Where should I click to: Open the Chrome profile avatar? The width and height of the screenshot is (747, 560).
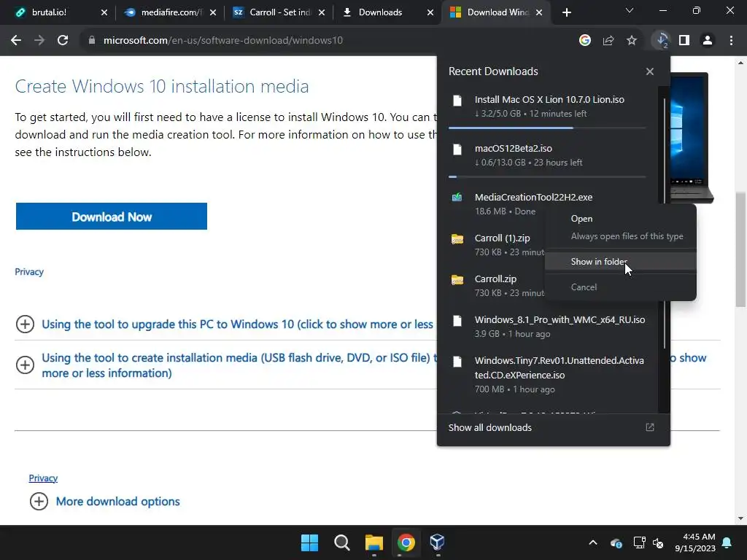708,41
